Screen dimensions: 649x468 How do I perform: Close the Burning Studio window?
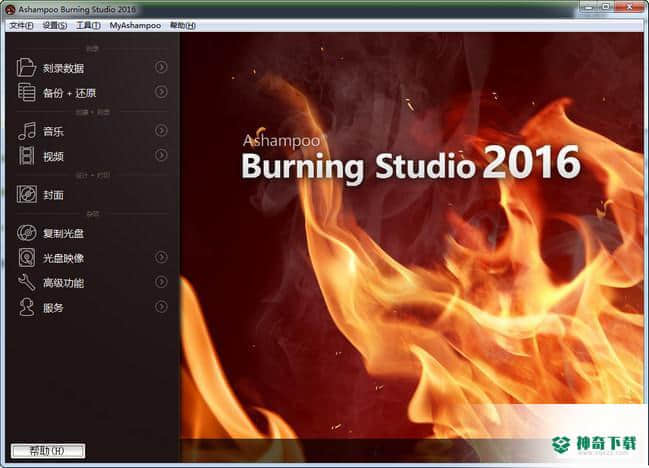tap(630, 7)
